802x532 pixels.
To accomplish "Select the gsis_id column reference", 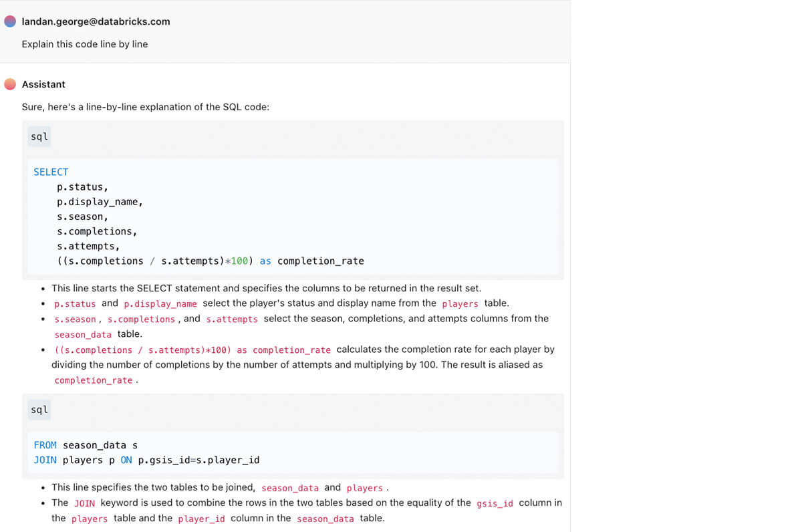I will click(x=495, y=503).
